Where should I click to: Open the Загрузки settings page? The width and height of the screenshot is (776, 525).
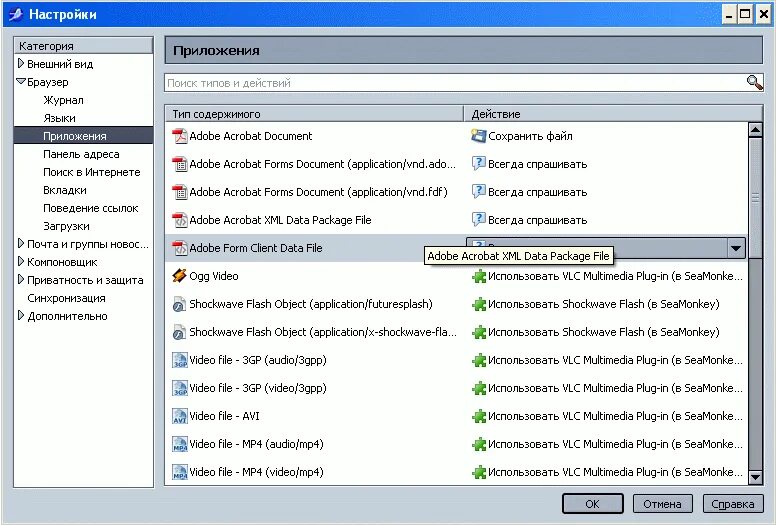[x=66, y=226]
